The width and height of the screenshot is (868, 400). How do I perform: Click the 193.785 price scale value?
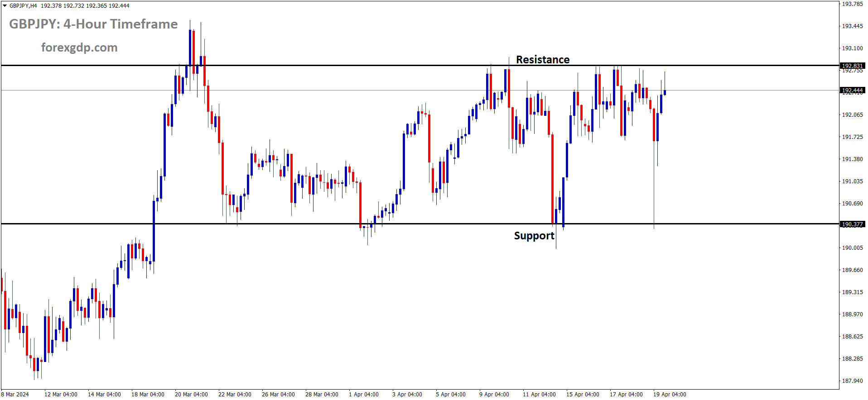coord(852,4)
